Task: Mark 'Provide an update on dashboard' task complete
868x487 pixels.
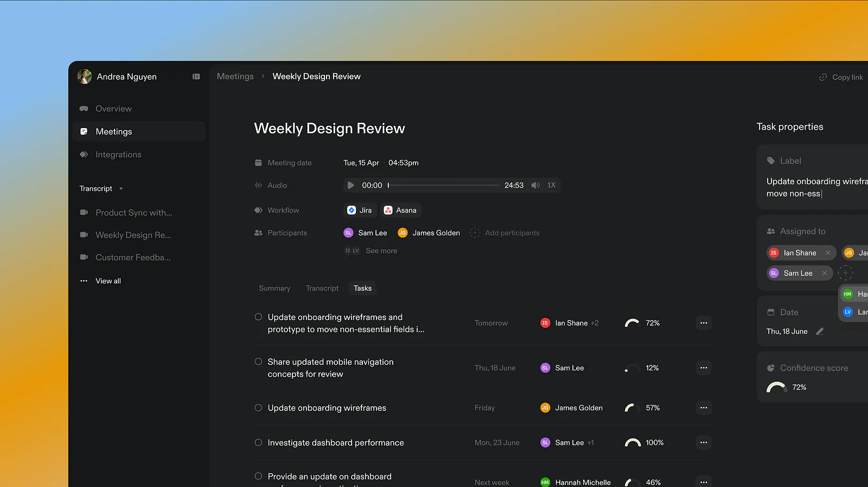Action: (x=258, y=476)
